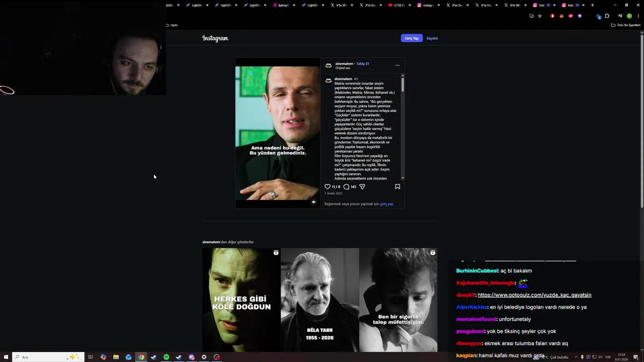The height and width of the screenshot is (362, 644).
Task: Click the install/cast icon left of bookmark star
Action: tap(531, 16)
